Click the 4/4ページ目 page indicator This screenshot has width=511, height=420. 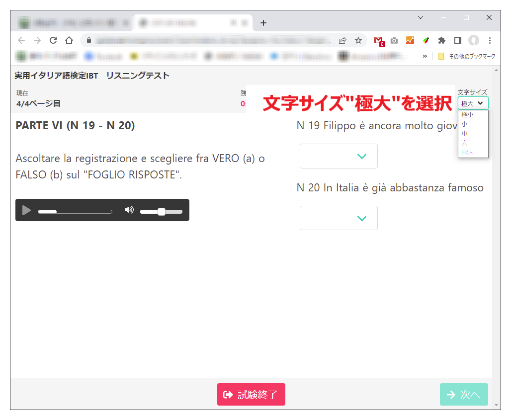click(x=38, y=103)
